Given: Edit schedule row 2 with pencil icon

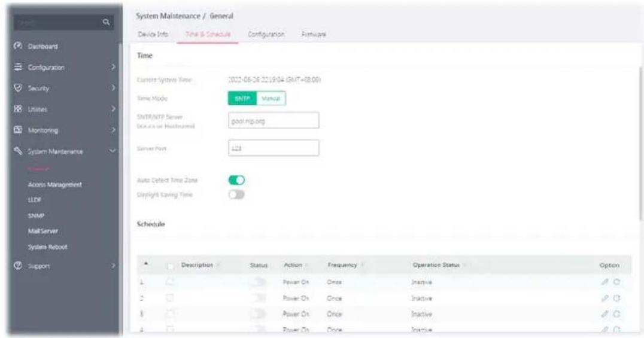Looking at the screenshot, I should [x=604, y=298].
